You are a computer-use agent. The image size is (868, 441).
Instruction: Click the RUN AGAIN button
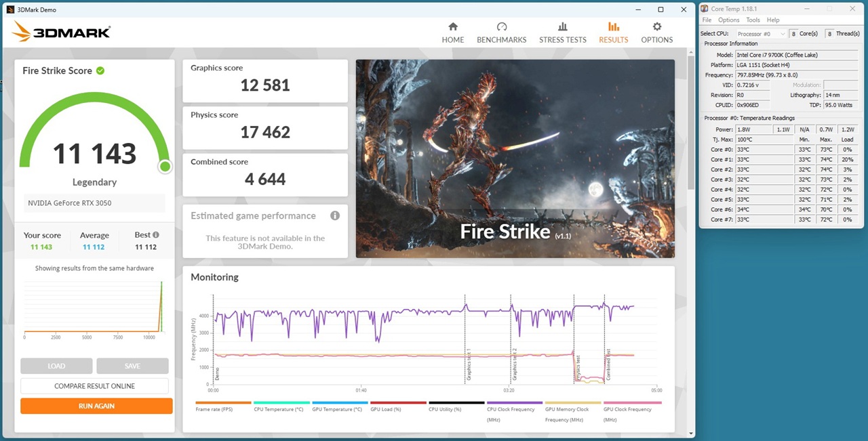[x=96, y=406]
